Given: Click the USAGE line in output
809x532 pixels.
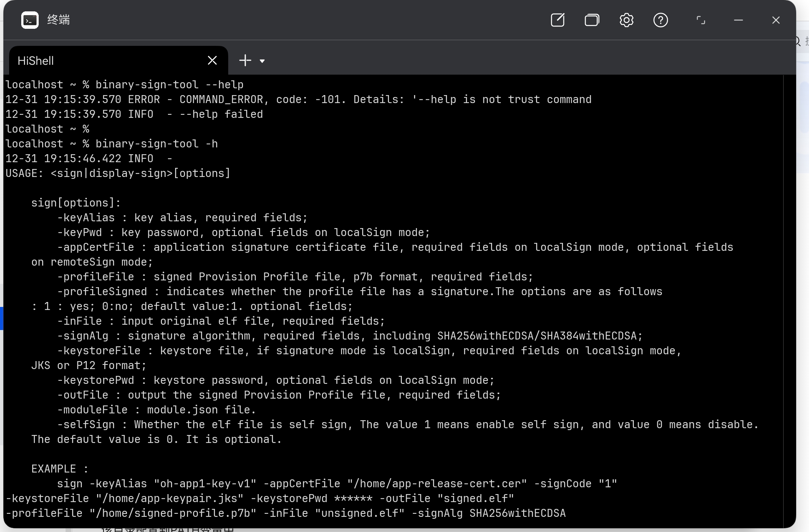Looking at the screenshot, I should [118, 174].
